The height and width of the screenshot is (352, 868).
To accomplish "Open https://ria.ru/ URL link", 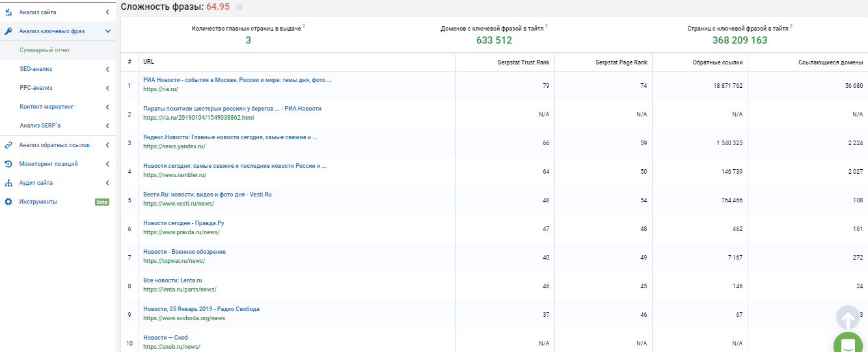I will [160, 89].
